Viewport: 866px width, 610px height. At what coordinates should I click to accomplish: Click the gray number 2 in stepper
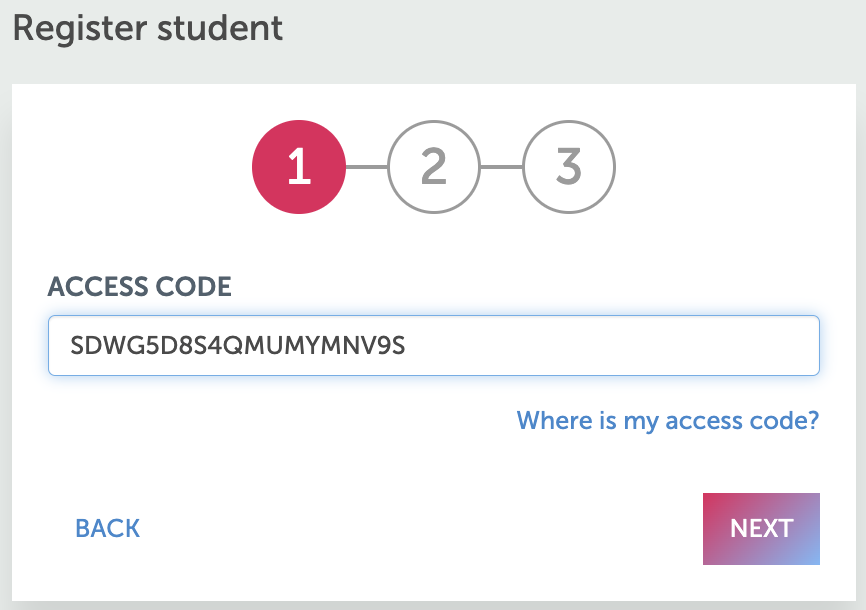point(433,168)
